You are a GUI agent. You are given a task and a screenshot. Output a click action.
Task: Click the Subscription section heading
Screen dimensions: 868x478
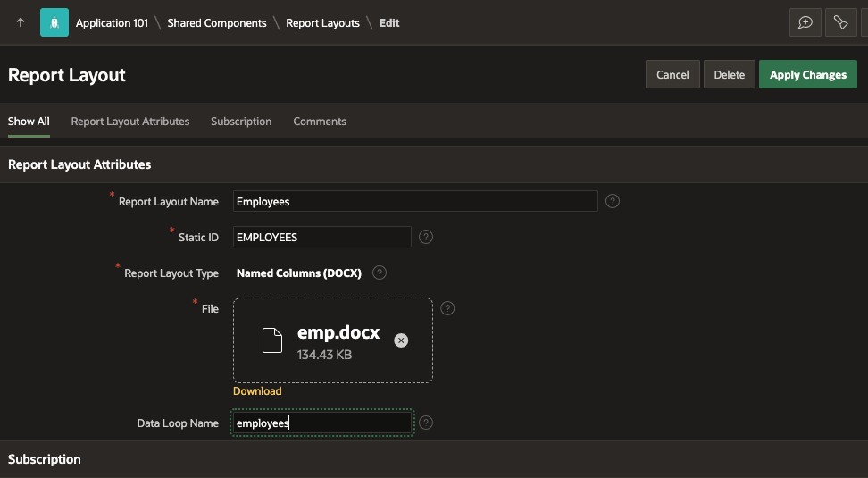click(x=45, y=459)
